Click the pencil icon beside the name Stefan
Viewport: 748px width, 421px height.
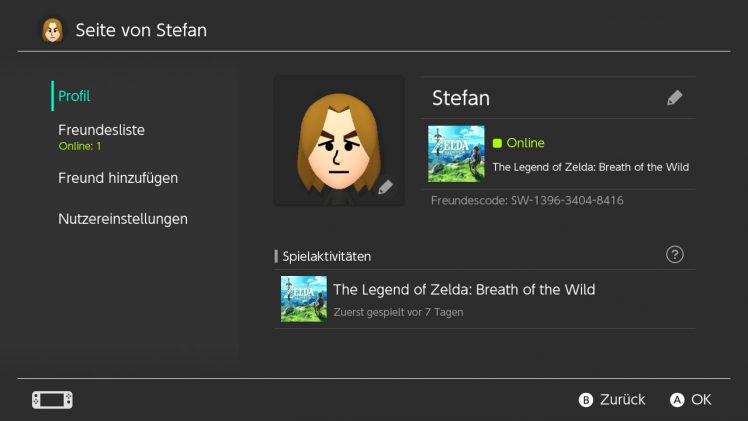click(675, 98)
